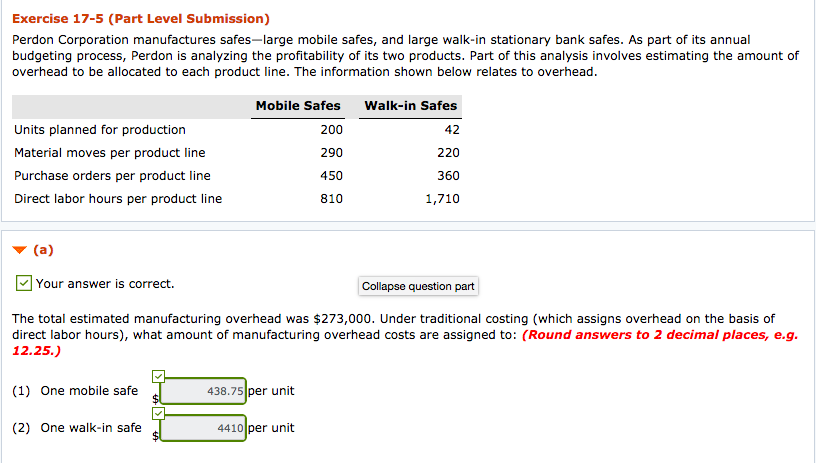Click the small green check above the 438.75 field
Viewport: 816px width, 463px height.
(159, 375)
